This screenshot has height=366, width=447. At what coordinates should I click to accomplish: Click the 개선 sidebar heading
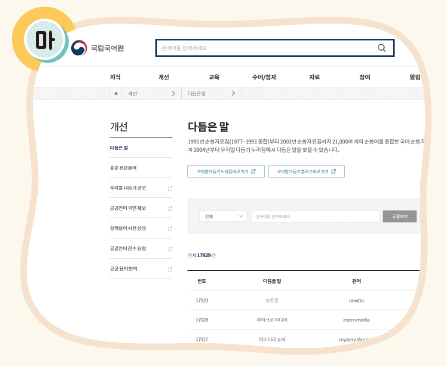coord(119,127)
